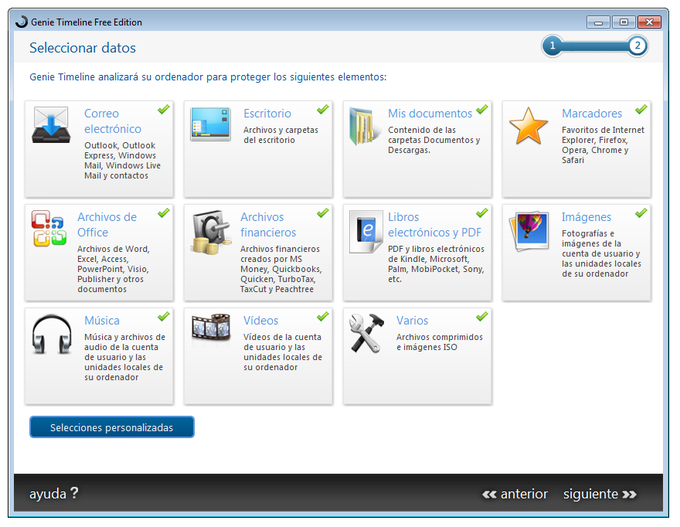Go to siguiente step
The image size is (680, 527).
pos(600,494)
